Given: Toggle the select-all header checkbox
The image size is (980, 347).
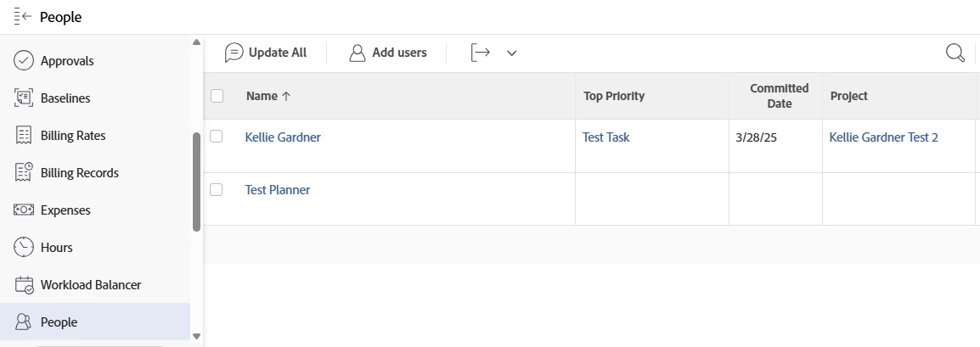Looking at the screenshot, I should [217, 96].
